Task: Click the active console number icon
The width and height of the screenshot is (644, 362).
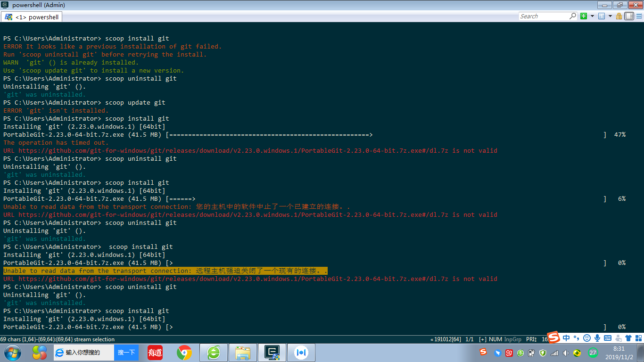Action: [x=602, y=16]
